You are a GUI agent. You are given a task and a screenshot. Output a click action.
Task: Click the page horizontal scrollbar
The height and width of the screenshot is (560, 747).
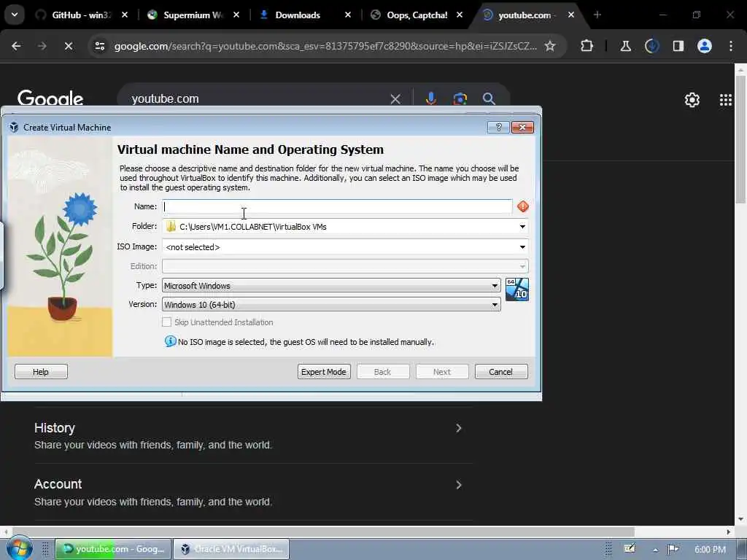[323, 532]
